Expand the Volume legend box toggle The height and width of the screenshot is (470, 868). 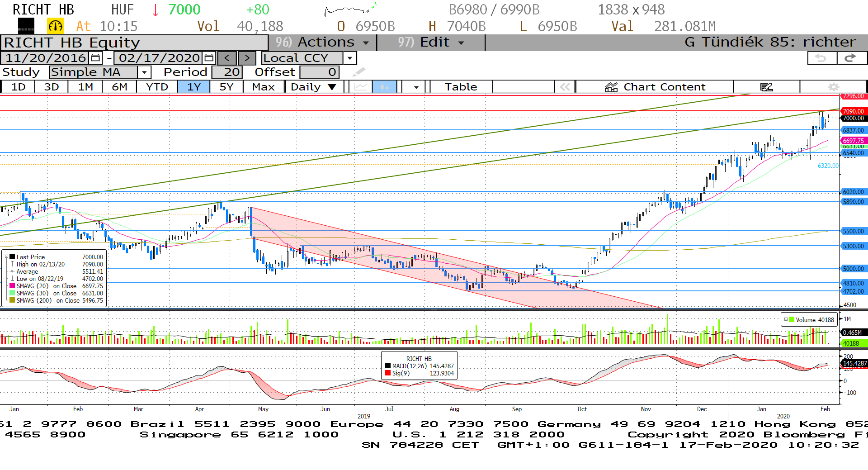(x=786, y=319)
